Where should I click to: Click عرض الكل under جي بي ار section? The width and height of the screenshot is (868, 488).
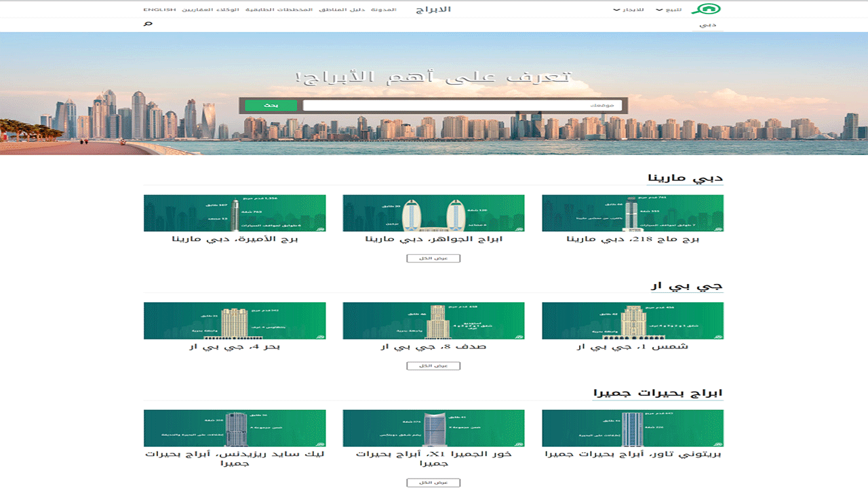(433, 366)
